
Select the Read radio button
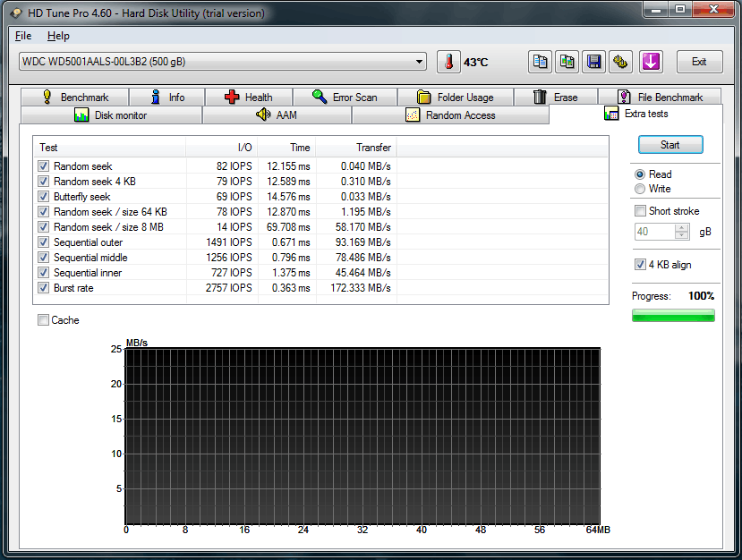pyautogui.click(x=640, y=174)
